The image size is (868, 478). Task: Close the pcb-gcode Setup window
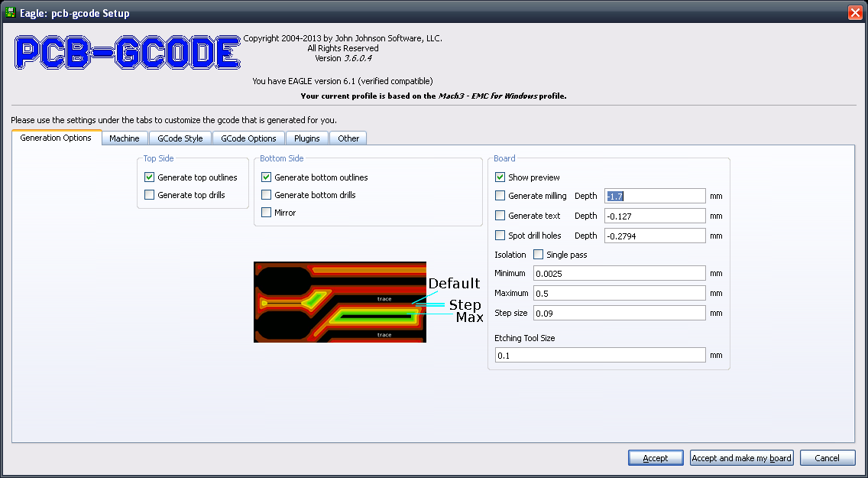tap(855, 13)
